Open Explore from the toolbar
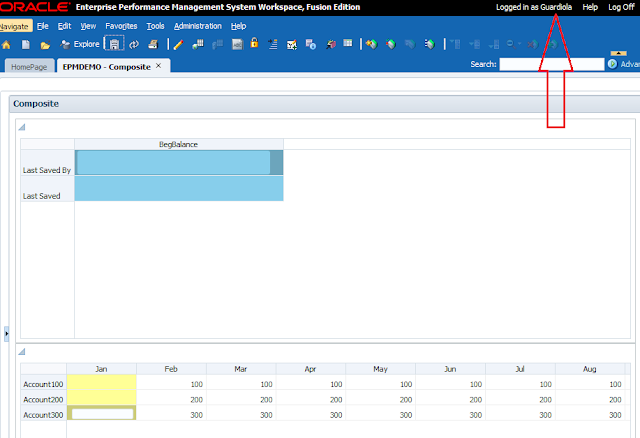The width and height of the screenshot is (640, 438). 80,44
